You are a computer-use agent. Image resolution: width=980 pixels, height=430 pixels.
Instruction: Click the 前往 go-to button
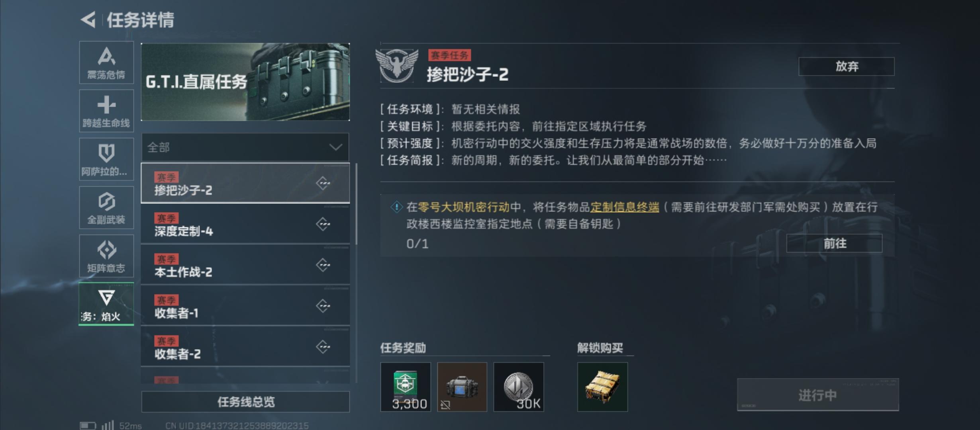pos(834,243)
